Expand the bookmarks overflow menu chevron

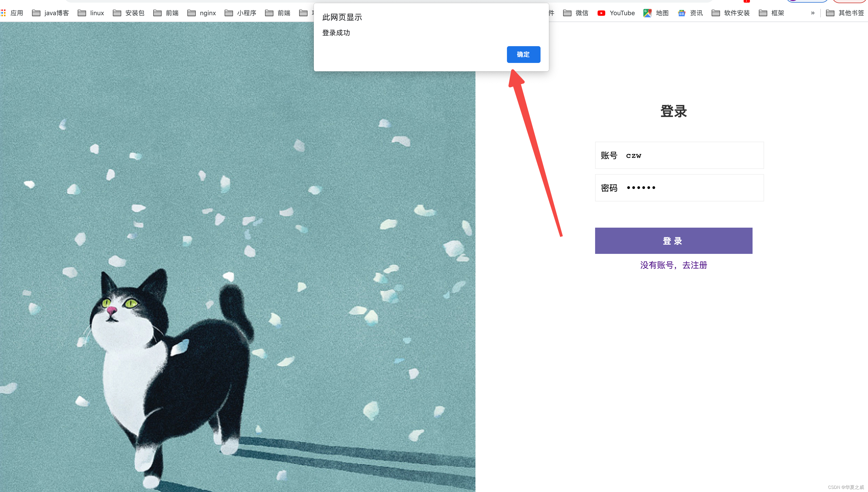coord(813,13)
